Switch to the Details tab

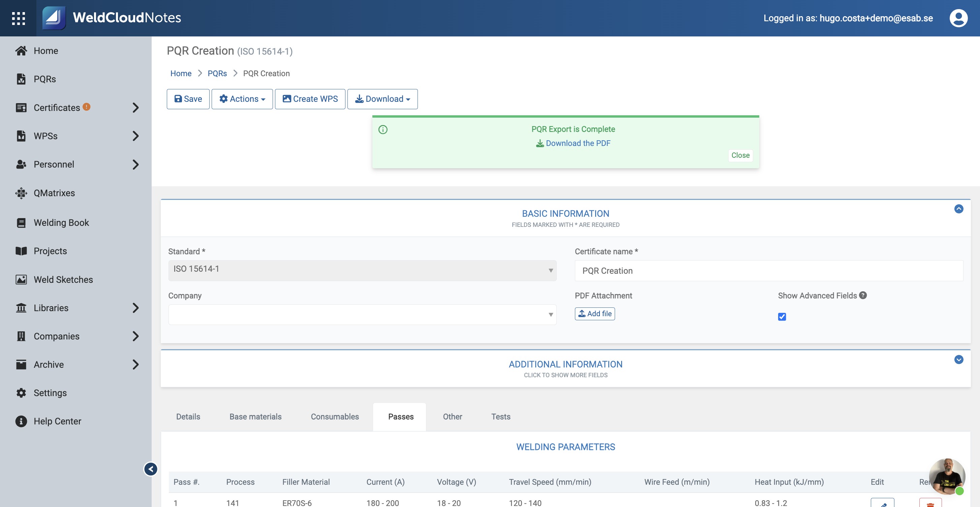pyautogui.click(x=188, y=417)
